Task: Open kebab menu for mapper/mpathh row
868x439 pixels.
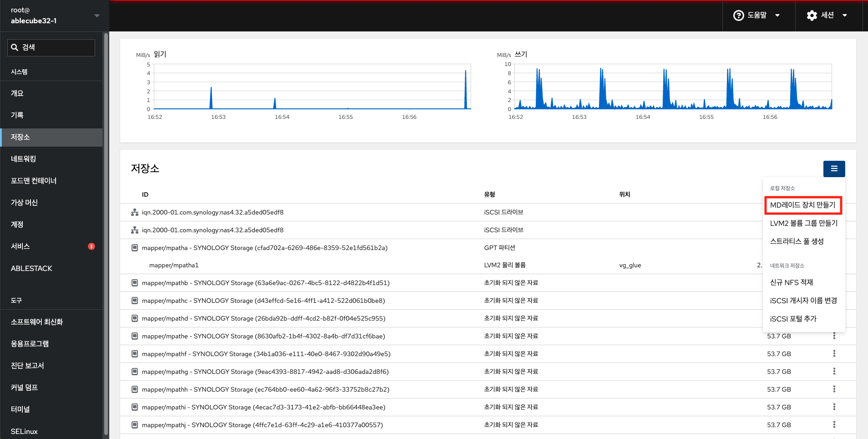Action: (834, 389)
